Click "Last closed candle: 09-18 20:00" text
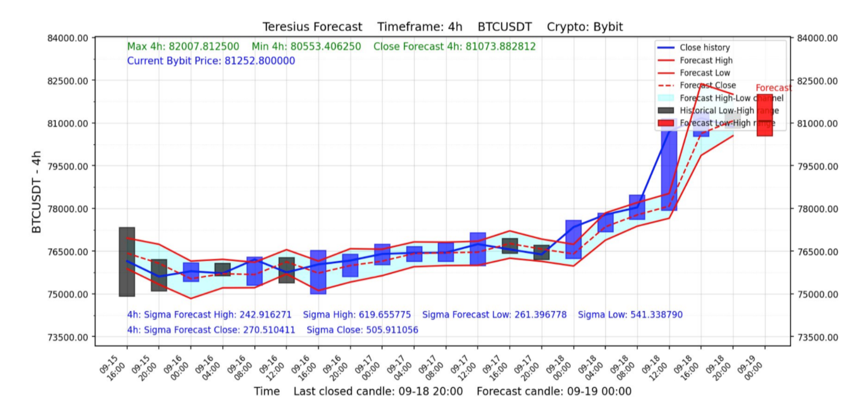Screen dimensions: 868x415 (x=378, y=391)
